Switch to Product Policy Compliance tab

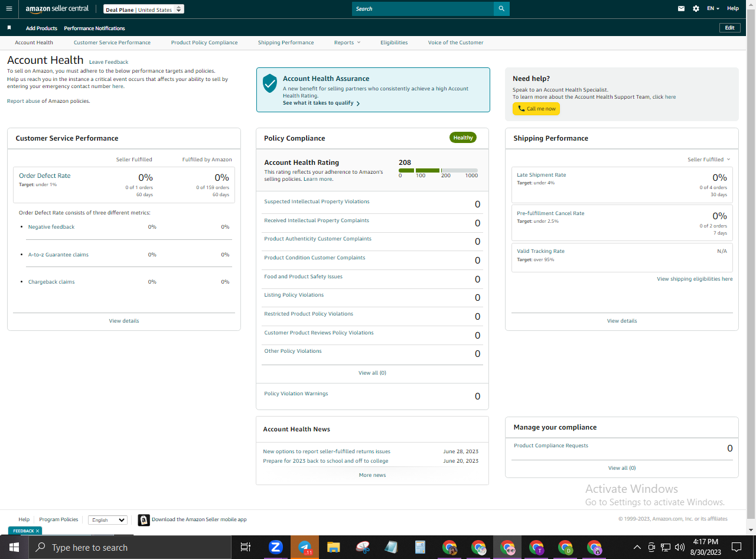(x=204, y=43)
